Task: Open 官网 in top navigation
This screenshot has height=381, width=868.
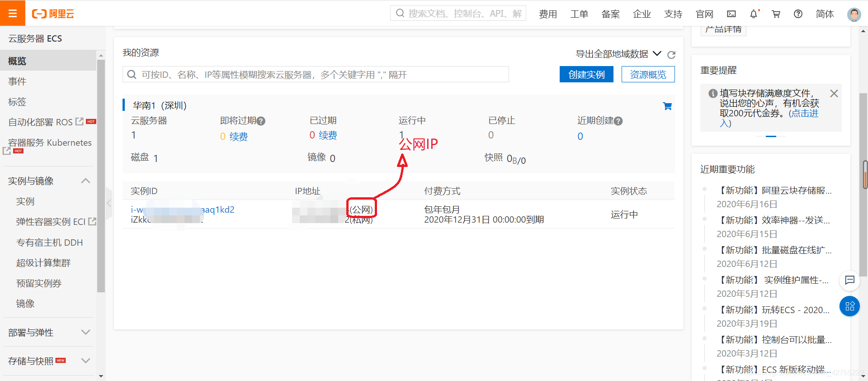Action: (704, 14)
